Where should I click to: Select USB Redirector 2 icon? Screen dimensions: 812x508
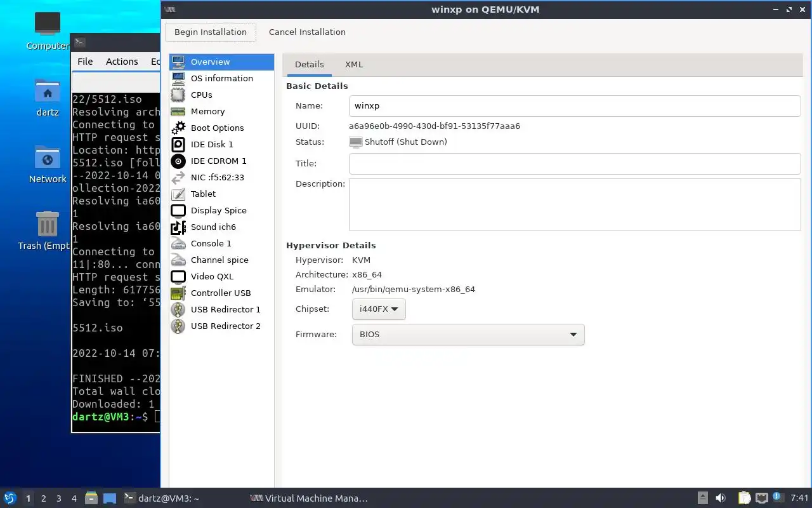click(x=178, y=326)
